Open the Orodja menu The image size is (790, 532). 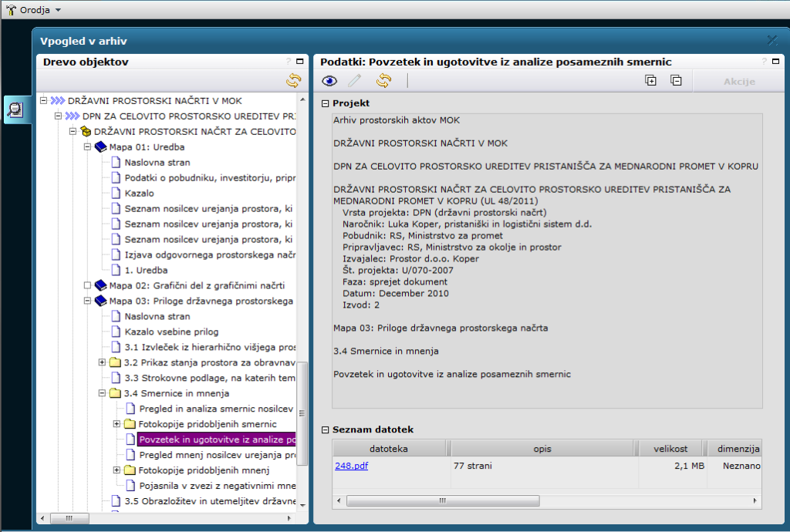(33, 9)
